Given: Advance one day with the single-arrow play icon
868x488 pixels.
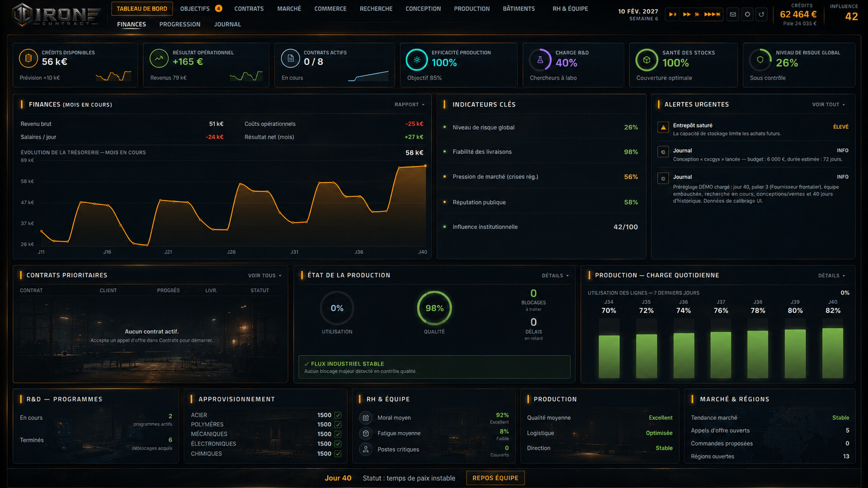Looking at the screenshot, I should coord(673,14).
